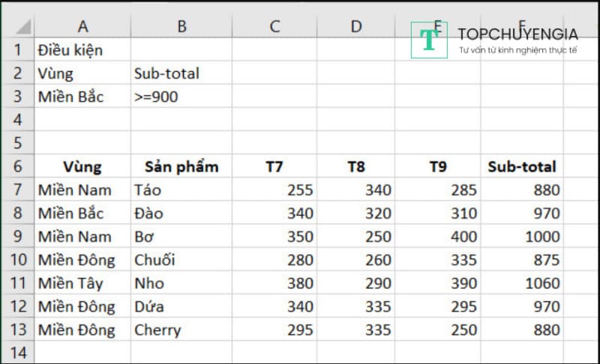Select column D header
The height and width of the screenshot is (364, 600).
pyautogui.click(x=356, y=26)
